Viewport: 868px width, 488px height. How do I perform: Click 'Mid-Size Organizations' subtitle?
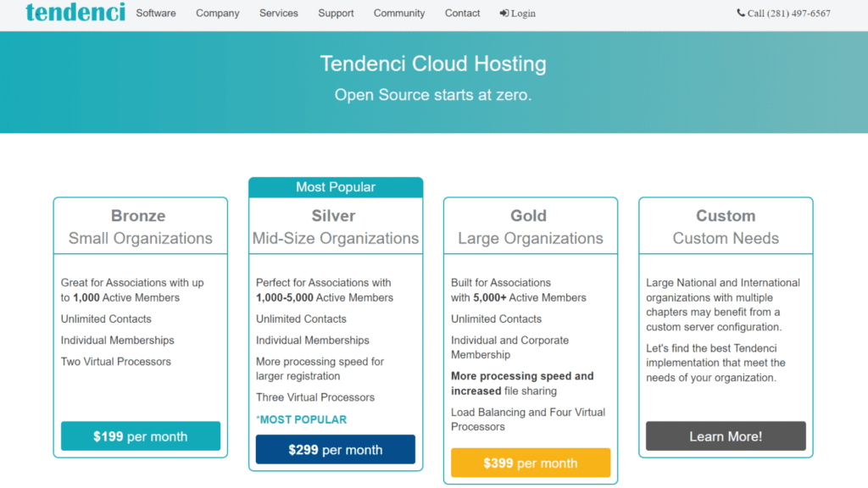336,238
